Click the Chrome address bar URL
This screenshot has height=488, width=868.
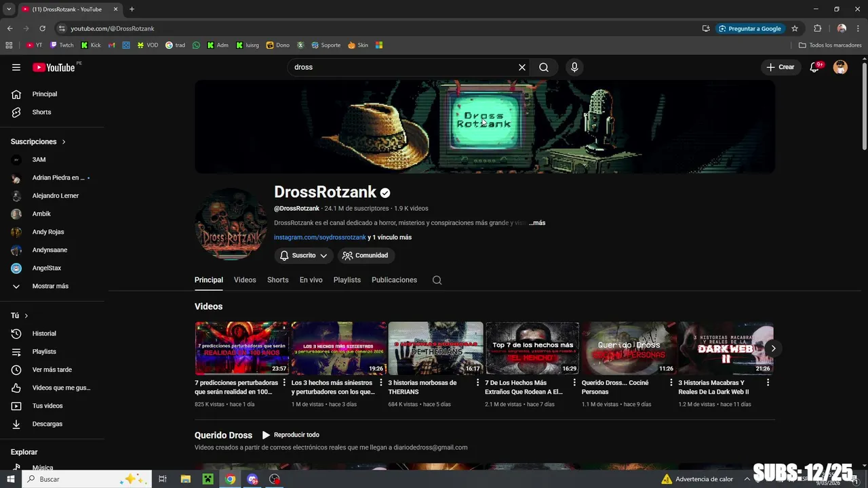(x=113, y=28)
